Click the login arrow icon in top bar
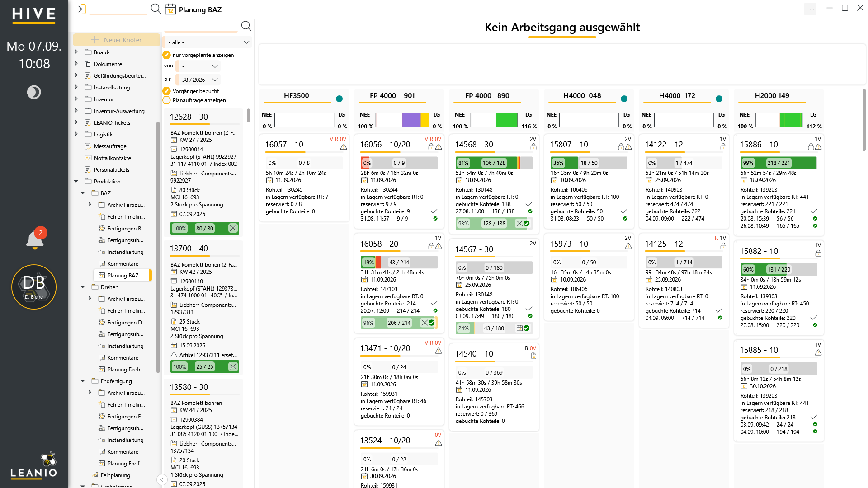This screenshot has width=868, height=488. tap(80, 9)
